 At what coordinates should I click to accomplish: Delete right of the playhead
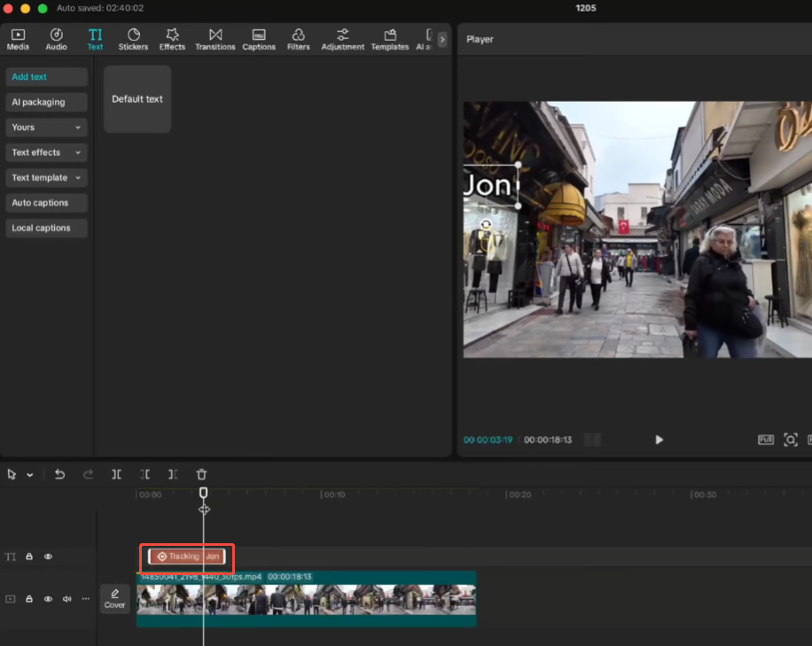(x=173, y=474)
